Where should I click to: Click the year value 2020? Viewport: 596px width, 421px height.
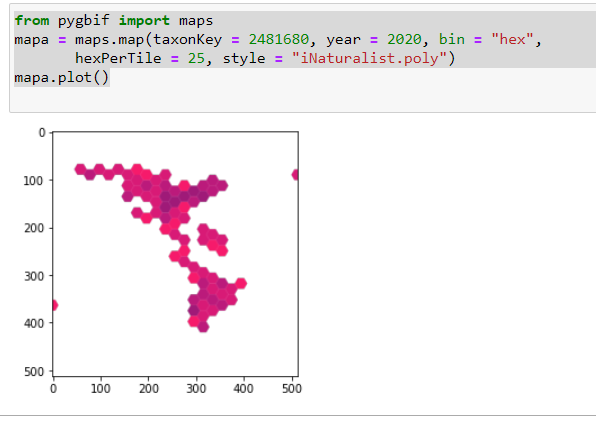coord(404,40)
